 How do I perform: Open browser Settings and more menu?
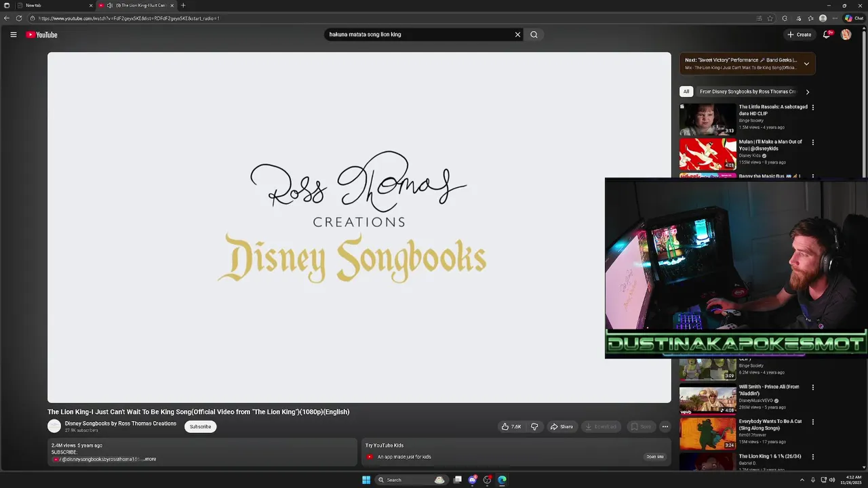[835, 18]
